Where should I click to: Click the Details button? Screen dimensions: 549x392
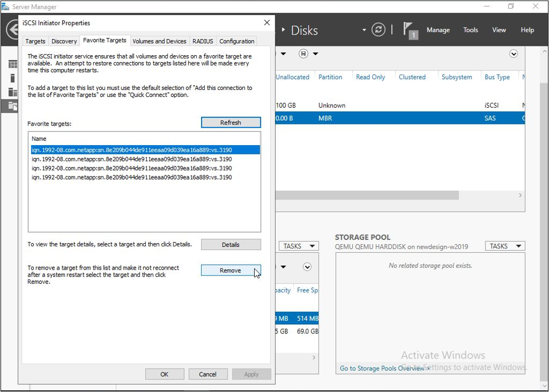[x=230, y=245]
